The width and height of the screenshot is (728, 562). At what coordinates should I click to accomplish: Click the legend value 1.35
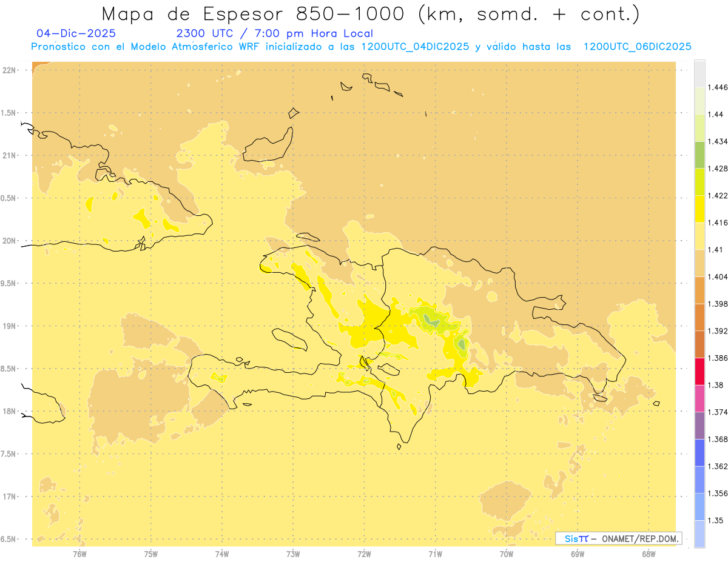[715, 520]
